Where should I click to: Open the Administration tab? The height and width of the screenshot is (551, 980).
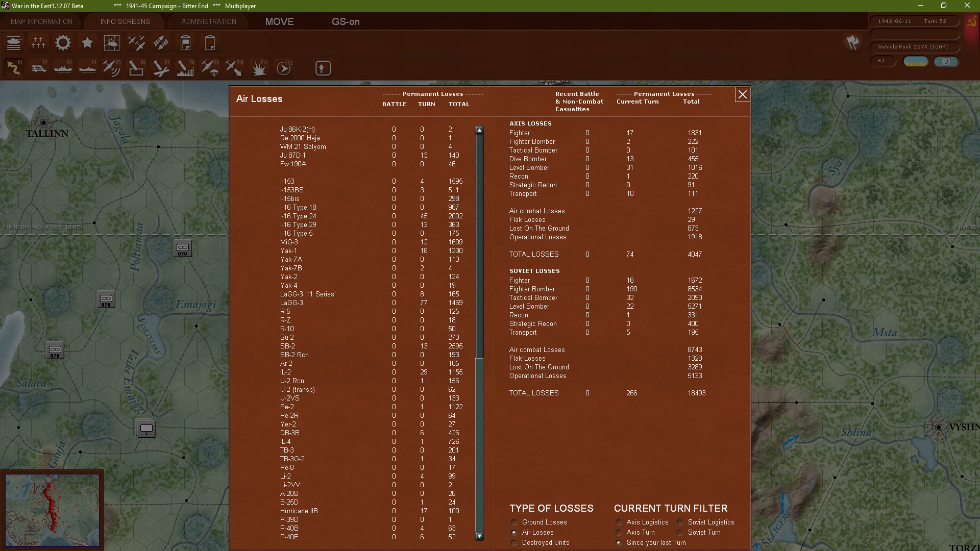(x=209, y=21)
